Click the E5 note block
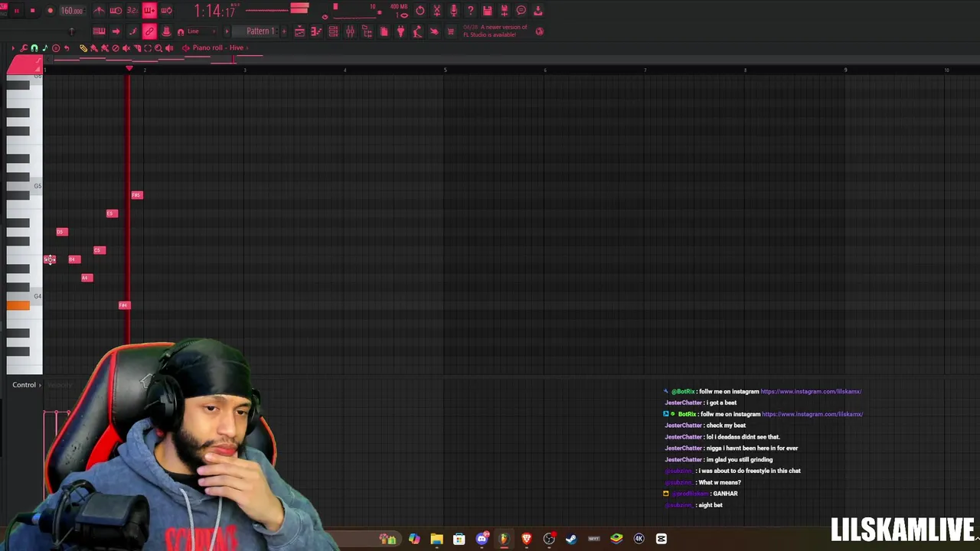This screenshot has height=551, width=980. [x=112, y=214]
